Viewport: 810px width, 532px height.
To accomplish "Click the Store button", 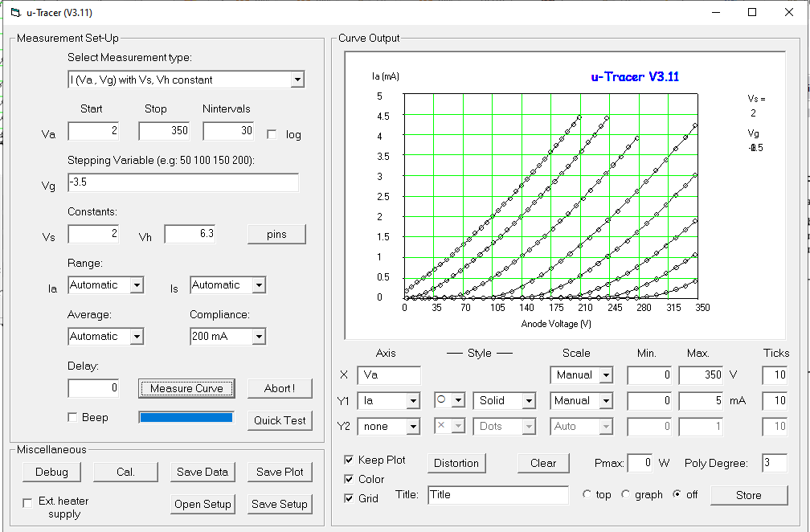I will click(x=749, y=495).
